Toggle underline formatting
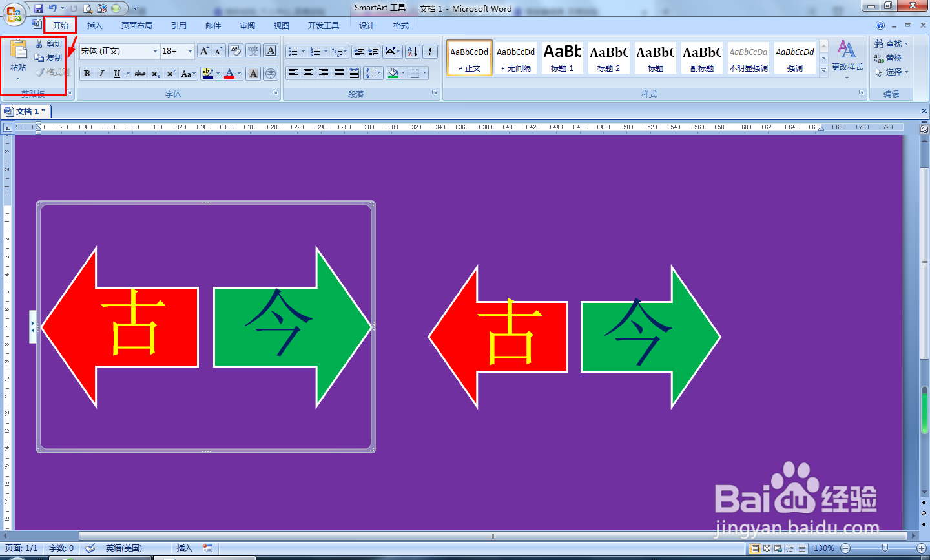This screenshot has height=560, width=930. tap(117, 74)
